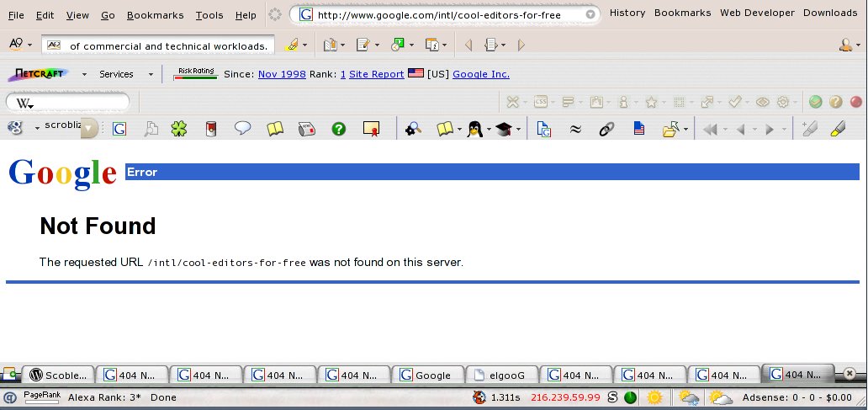Click the blue G Google search icon
The width and height of the screenshot is (868, 410).
point(119,129)
